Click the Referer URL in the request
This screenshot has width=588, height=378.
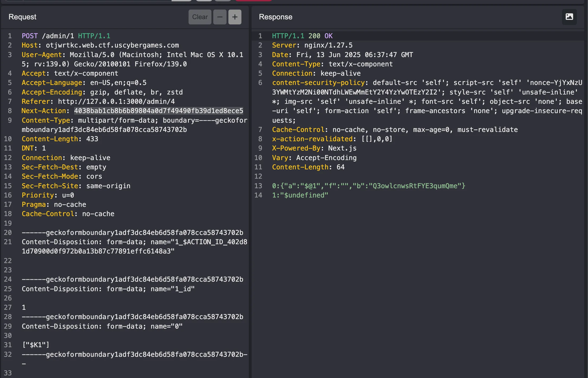click(116, 101)
